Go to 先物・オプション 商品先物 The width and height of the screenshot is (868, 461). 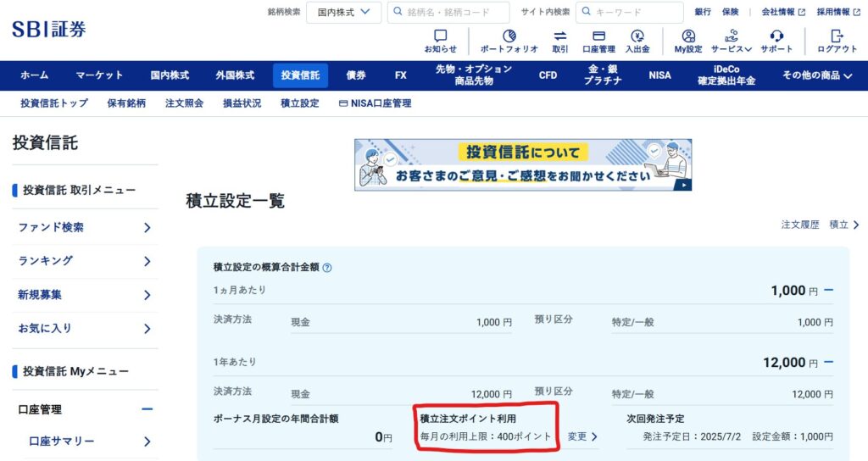tap(474, 75)
